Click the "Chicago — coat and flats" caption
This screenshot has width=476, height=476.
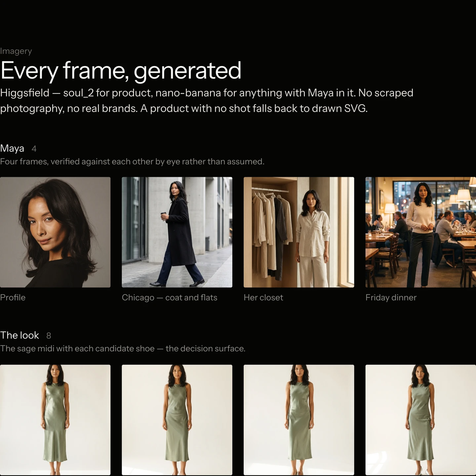pyautogui.click(x=170, y=297)
